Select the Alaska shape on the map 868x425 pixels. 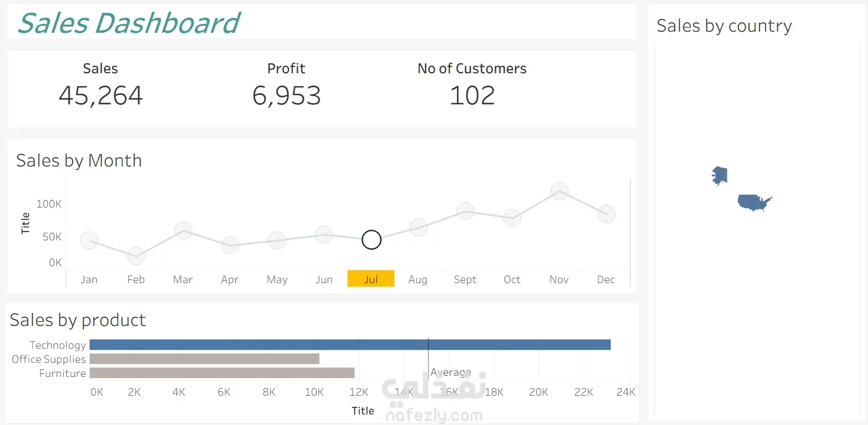tap(720, 175)
